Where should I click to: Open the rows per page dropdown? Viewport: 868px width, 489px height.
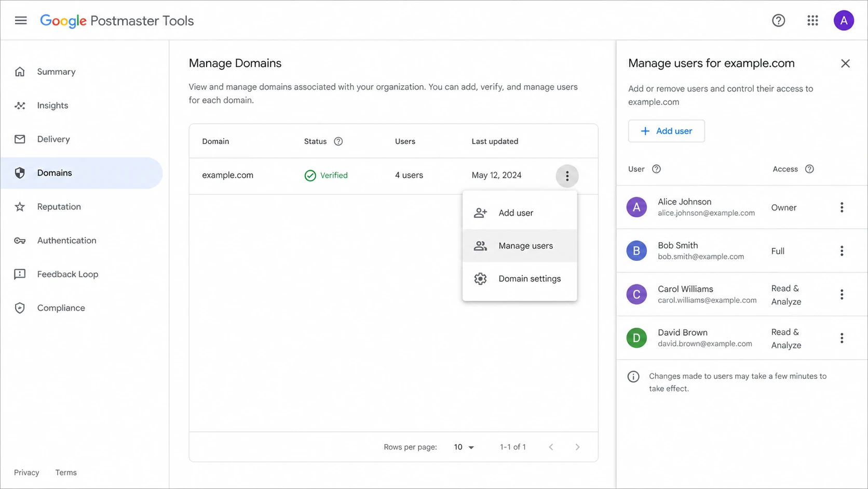tap(464, 447)
